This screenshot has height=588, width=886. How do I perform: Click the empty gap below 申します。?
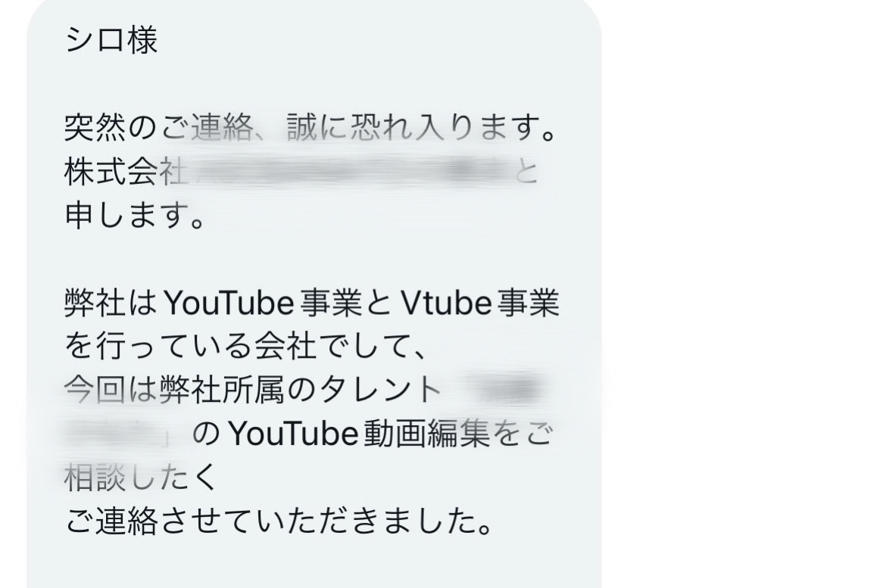pos(314,260)
